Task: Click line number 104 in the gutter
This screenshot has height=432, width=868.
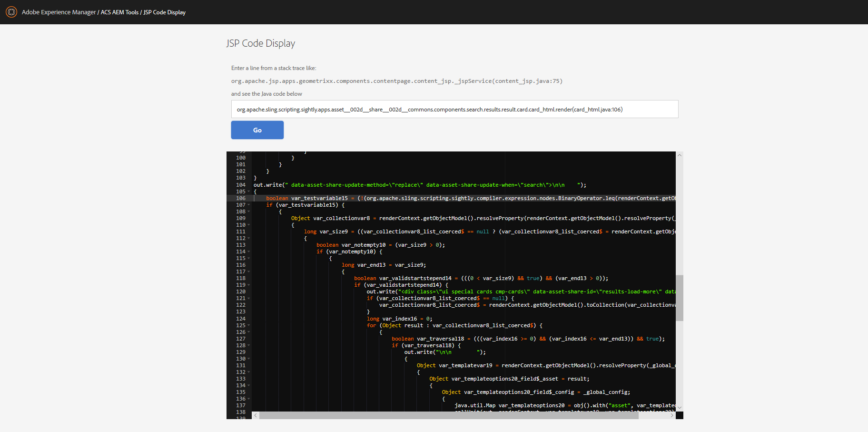Action: point(241,185)
